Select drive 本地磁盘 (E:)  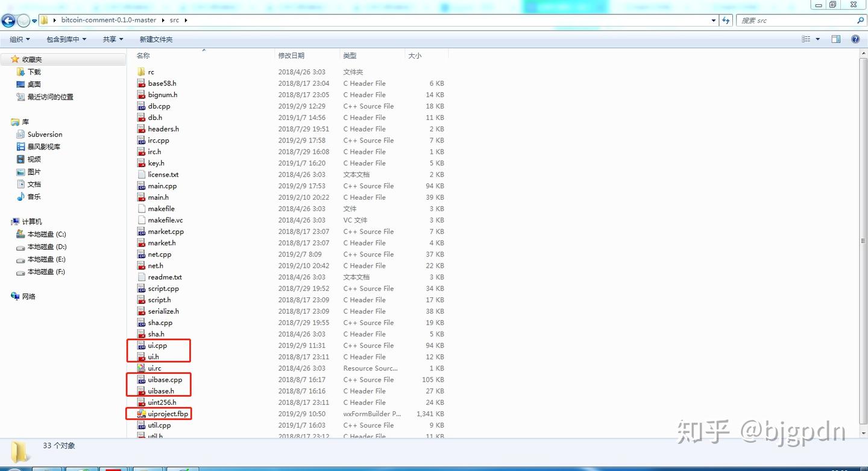click(x=46, y=259)
